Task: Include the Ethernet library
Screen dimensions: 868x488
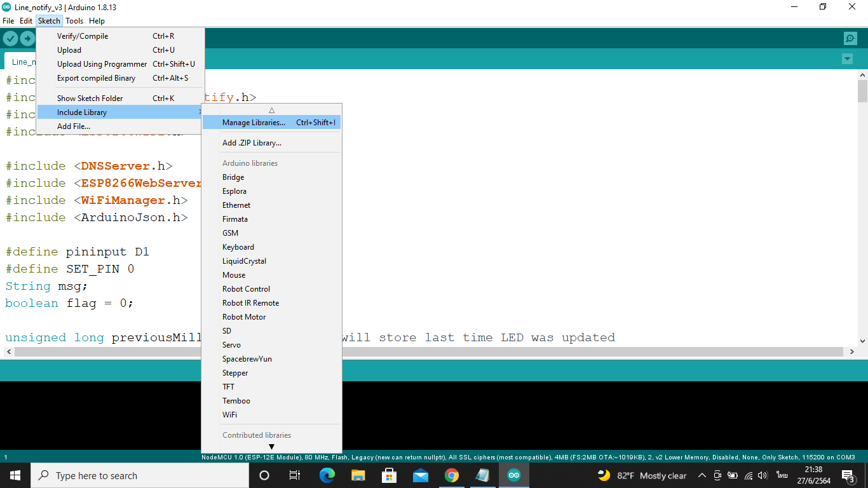Action: coord(271,205)
